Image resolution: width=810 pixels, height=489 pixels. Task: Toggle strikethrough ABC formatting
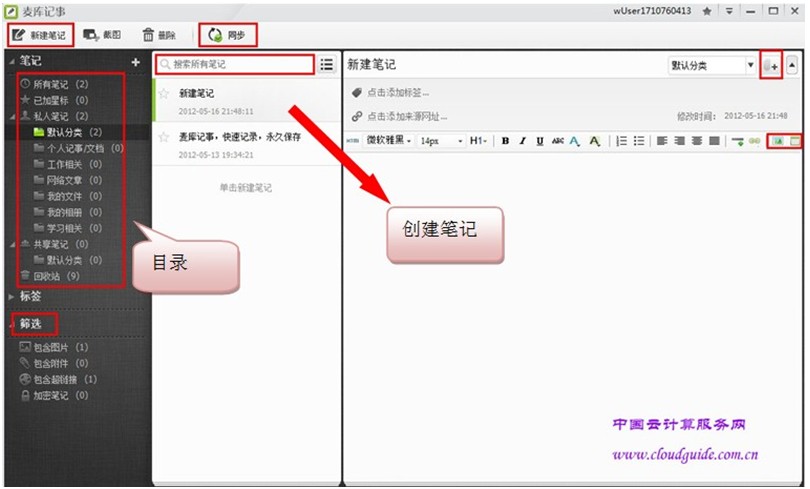557,140
